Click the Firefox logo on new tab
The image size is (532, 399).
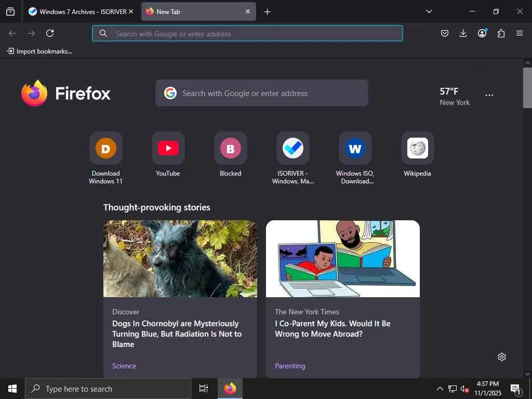coord(66,94)
